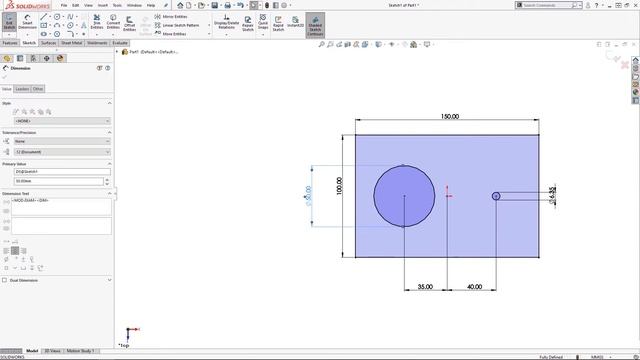Click the Convert Entities tool
The width and height of the screenshot is (640, 360).
113,22
